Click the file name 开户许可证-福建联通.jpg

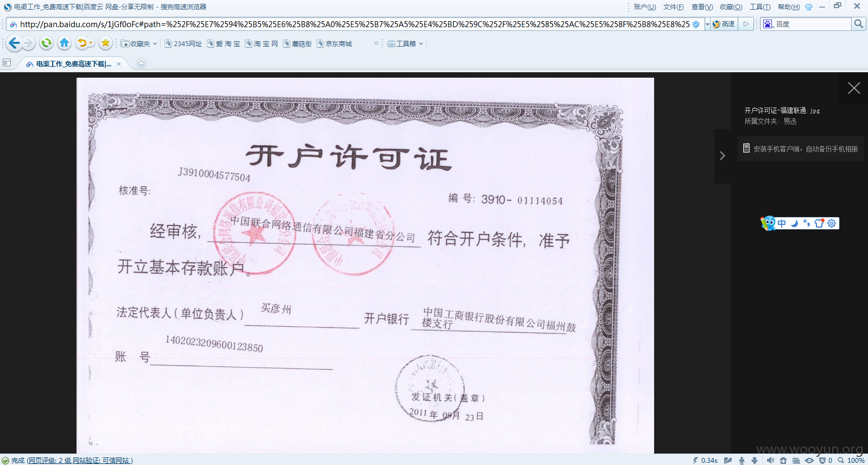pos(782,110)
